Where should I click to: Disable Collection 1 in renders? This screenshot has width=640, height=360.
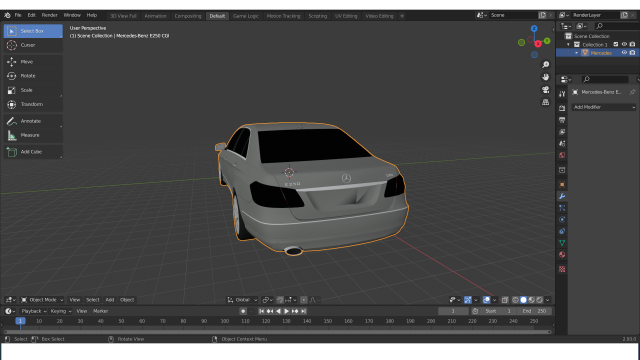[x=632, y=44]
